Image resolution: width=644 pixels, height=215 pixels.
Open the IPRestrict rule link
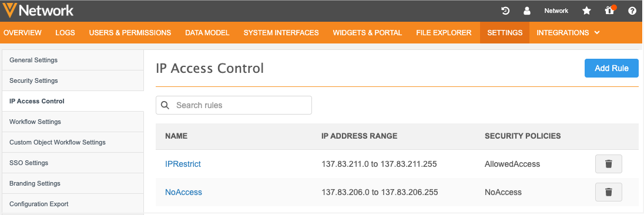pos(183,164)
